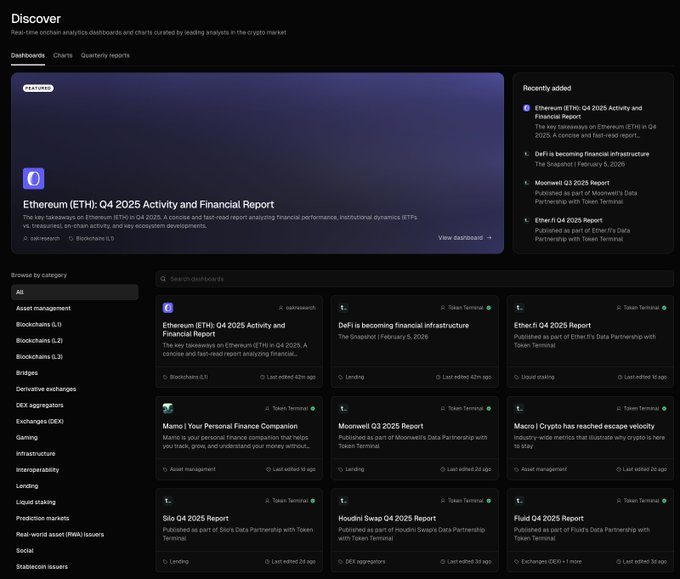This screenshot has height=579, width=680.
Task: Click the search magnifier icon
Action: pos(164,279)
